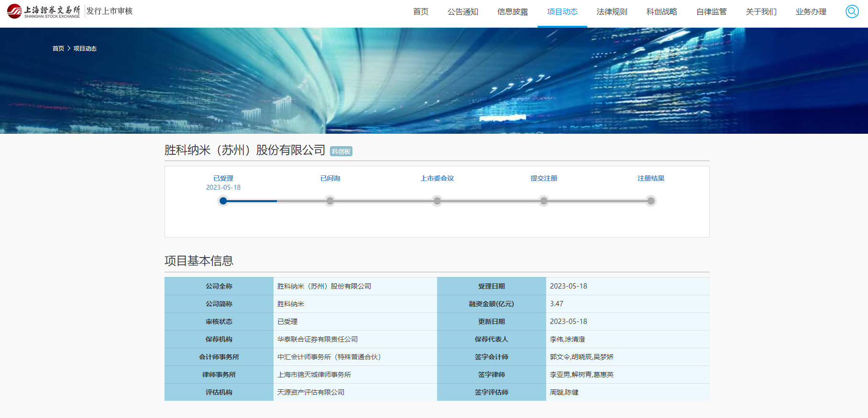Click the 科创板 badge

(x=341, y=151)
